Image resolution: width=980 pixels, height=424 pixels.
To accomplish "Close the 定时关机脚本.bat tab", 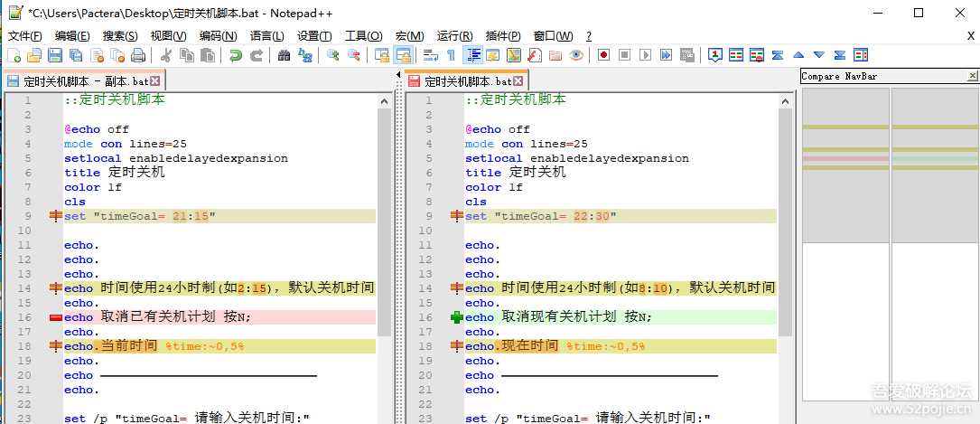I will pyautogui.click(x=518, y=81).
